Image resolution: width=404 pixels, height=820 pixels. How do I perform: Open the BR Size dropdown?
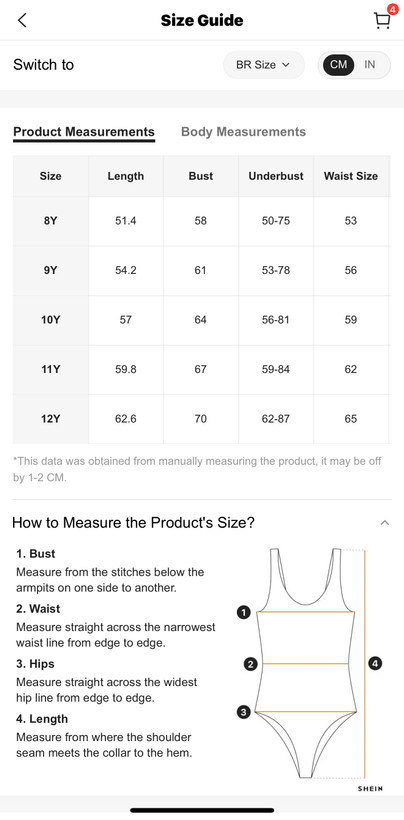pos(263,65)
